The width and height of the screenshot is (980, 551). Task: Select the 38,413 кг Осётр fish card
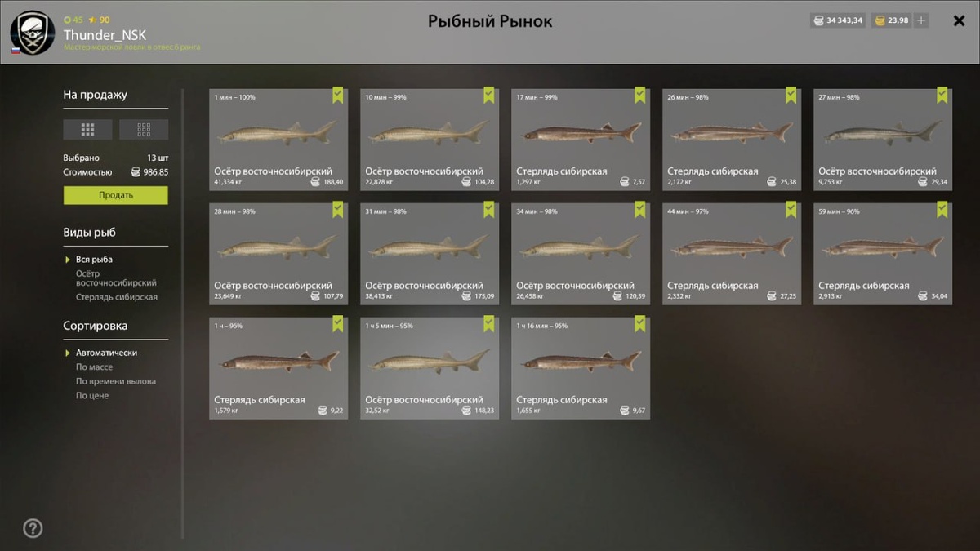[x=430, y=254]
